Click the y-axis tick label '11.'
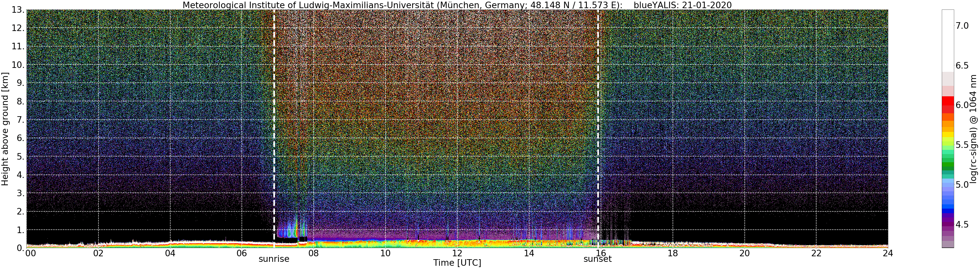This screenshot has height=269, width=980. coord(18,46)
